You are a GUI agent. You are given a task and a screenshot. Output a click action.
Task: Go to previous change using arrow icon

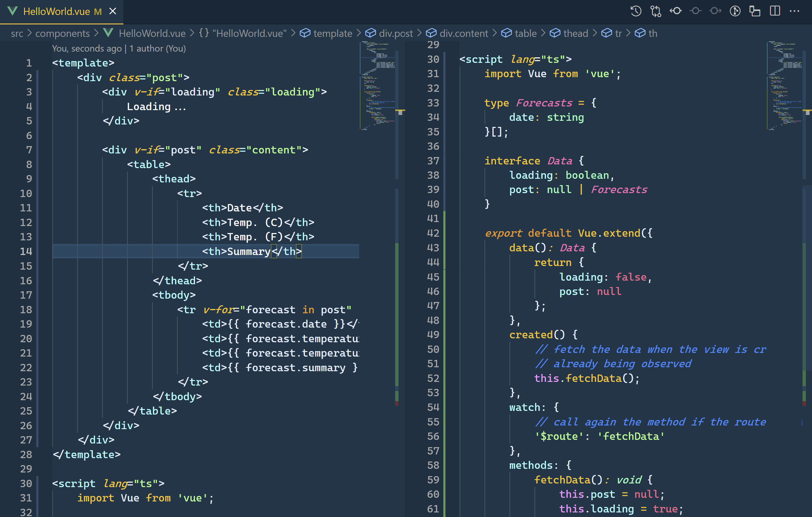pyautogui.click(x=676, y=11)
